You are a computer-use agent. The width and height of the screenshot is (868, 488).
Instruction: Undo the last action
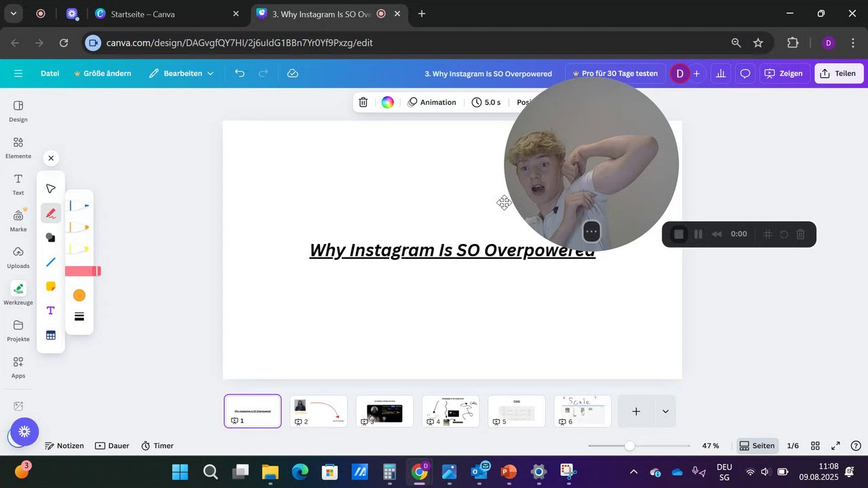click(239, 73)
